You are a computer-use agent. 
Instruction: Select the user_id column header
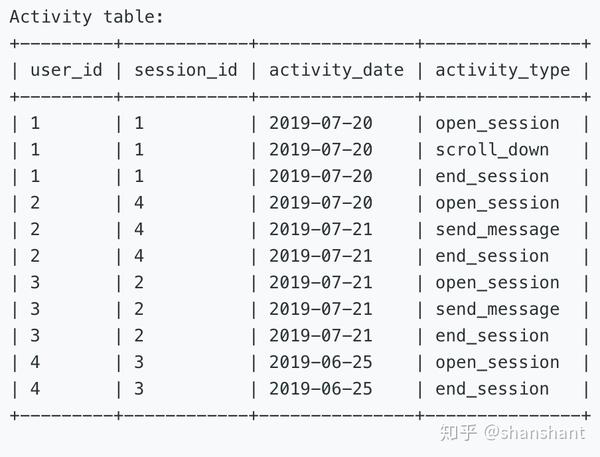(66, 70)
